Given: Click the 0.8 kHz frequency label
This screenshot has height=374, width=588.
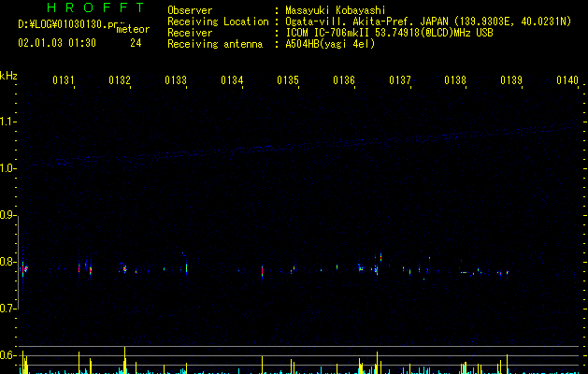Looking at the screenshot, I should (7, 262).
